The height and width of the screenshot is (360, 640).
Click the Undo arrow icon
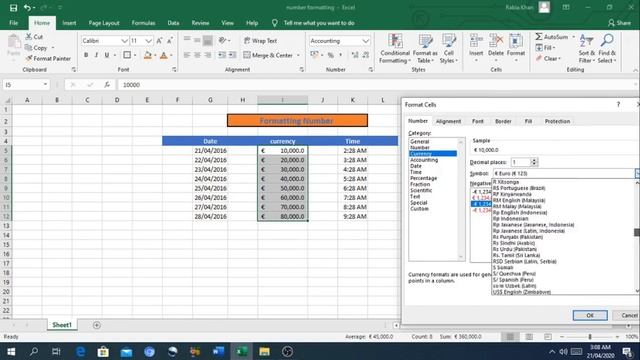(27, 8)
